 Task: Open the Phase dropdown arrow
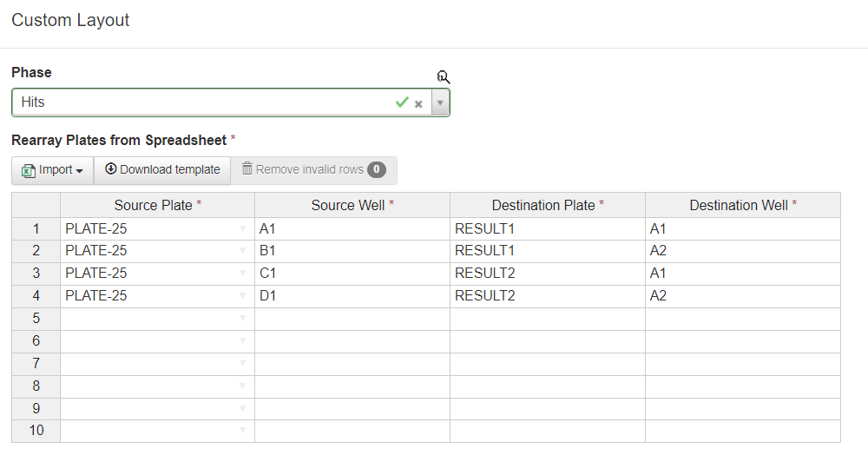tap(440, 102)
